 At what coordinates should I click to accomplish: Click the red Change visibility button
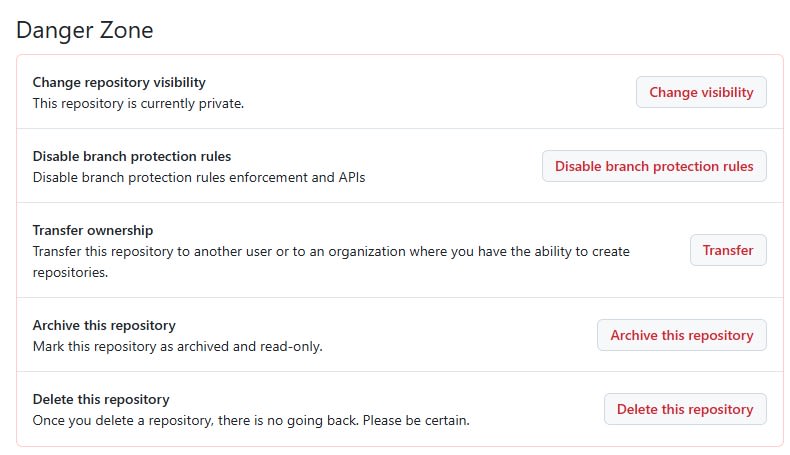coord(701,92)
